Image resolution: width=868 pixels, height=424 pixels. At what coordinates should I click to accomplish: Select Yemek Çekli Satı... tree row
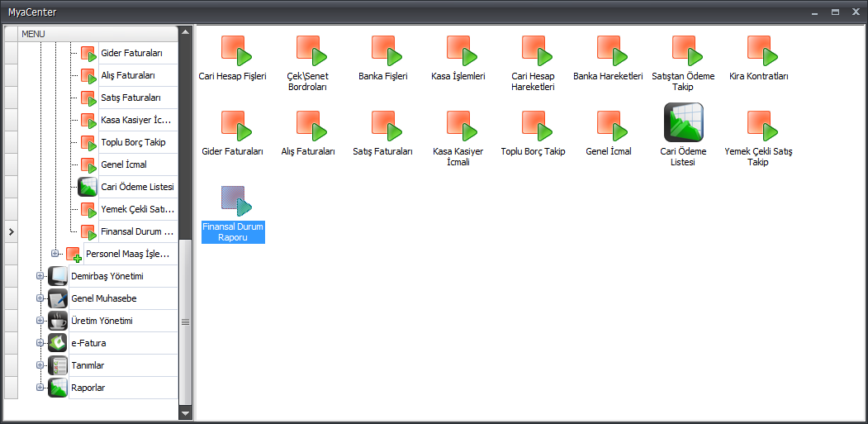pyautogui.click(x=138, y=209)
